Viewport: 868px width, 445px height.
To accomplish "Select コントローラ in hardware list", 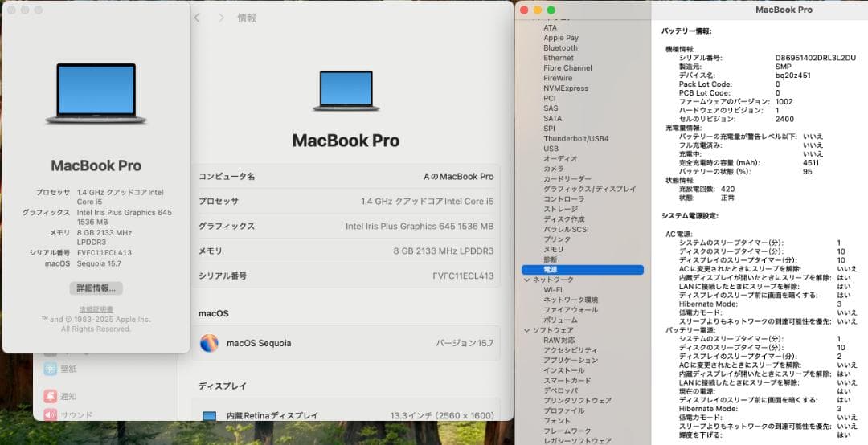I will coord(563,198).
